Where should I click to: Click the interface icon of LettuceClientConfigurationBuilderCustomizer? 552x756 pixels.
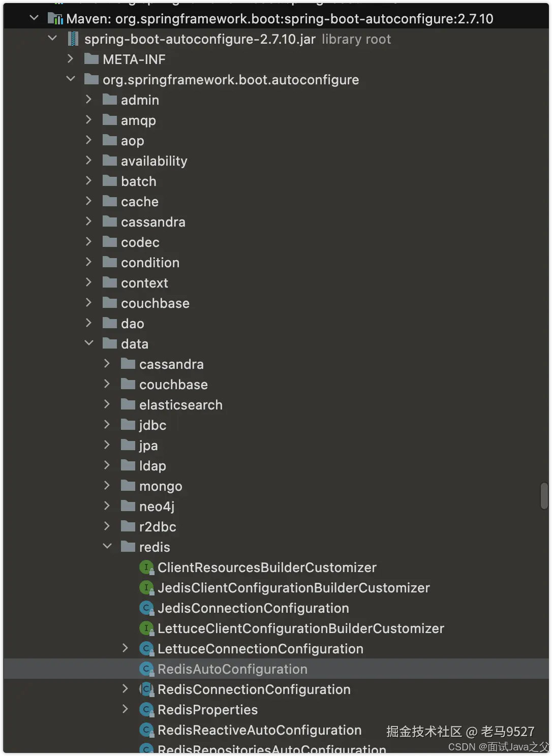146,628
